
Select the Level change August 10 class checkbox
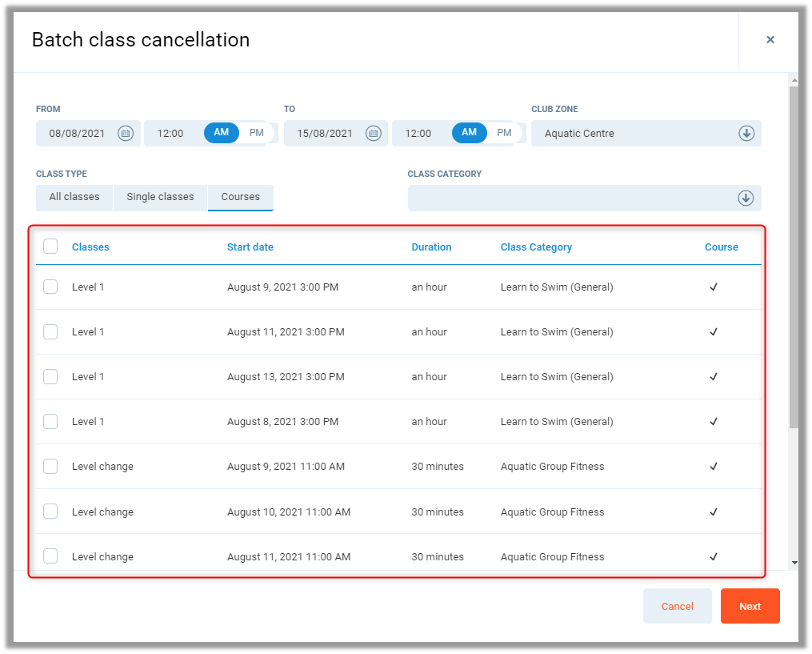coord(50,512)
